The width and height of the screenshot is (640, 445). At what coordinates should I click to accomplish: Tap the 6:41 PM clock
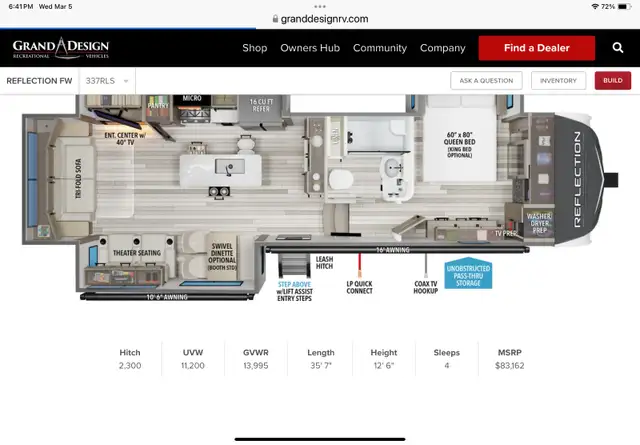(21, 7)
